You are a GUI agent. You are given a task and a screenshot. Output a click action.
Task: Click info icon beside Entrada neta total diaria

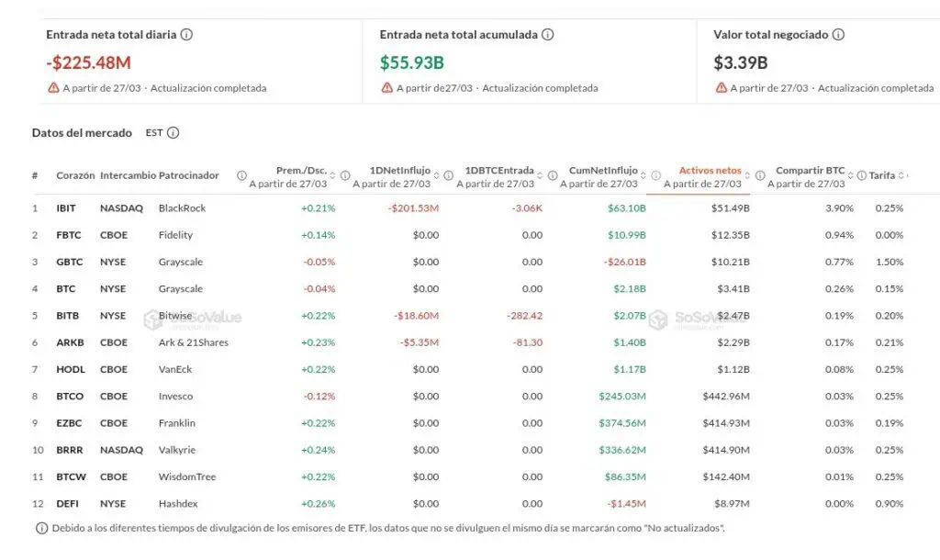[186, 35]
